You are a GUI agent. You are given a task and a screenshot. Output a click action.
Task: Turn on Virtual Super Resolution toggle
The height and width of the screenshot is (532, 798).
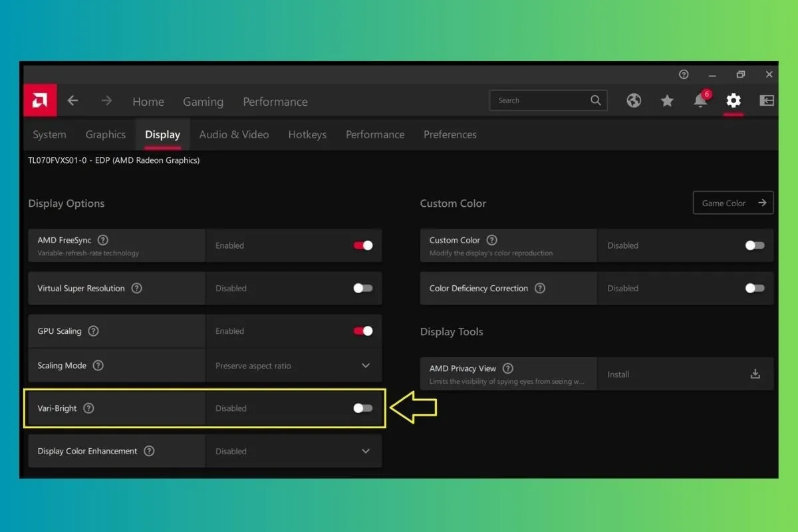363,288
